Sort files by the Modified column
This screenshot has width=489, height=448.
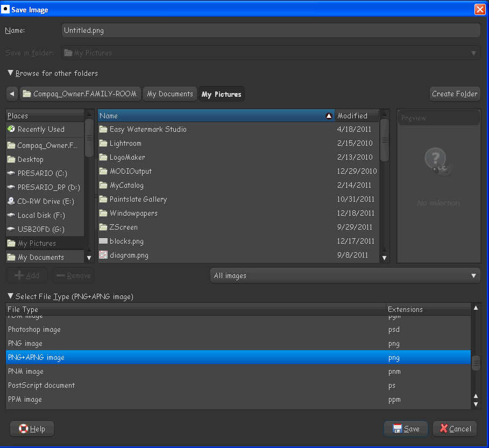pyautogui.click(x=357, y=116)
